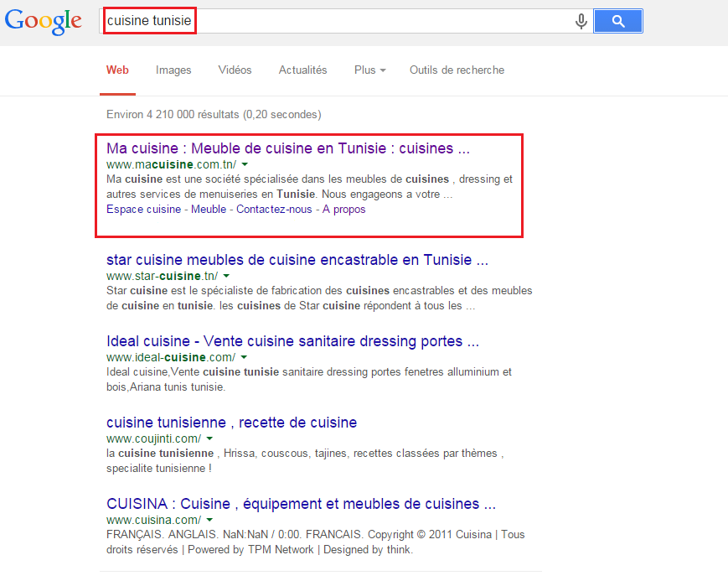
Task: Expand arrow next to www.macuisine.com.tn
Action: (x=245, y=164)
